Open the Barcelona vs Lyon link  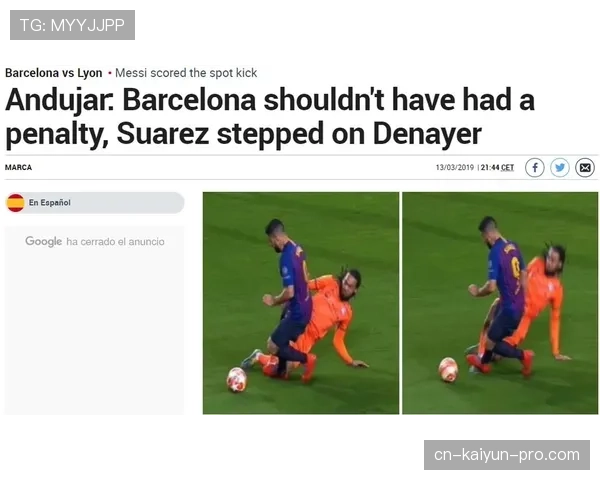click(x=54, y=73)
